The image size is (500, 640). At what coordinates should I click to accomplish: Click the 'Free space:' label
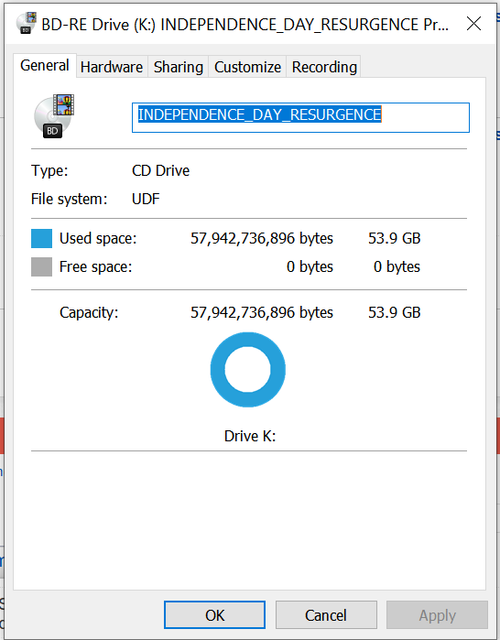96,267
